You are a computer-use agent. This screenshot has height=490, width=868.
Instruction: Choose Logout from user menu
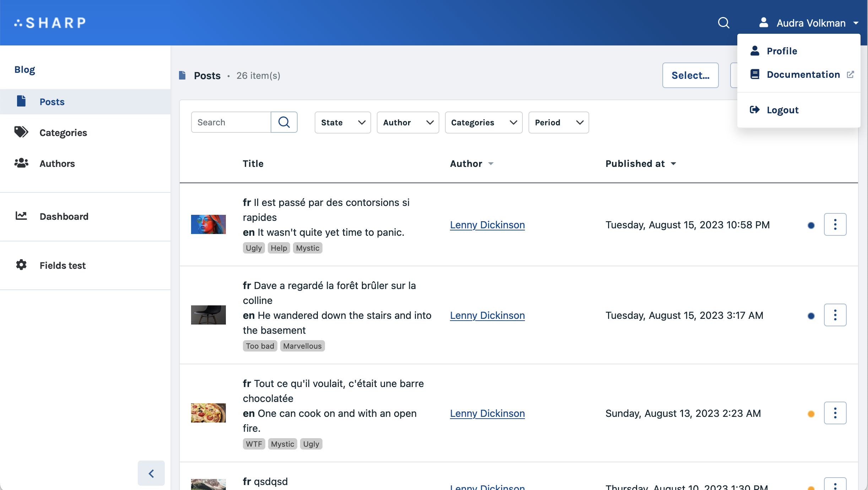pos(782,110)
